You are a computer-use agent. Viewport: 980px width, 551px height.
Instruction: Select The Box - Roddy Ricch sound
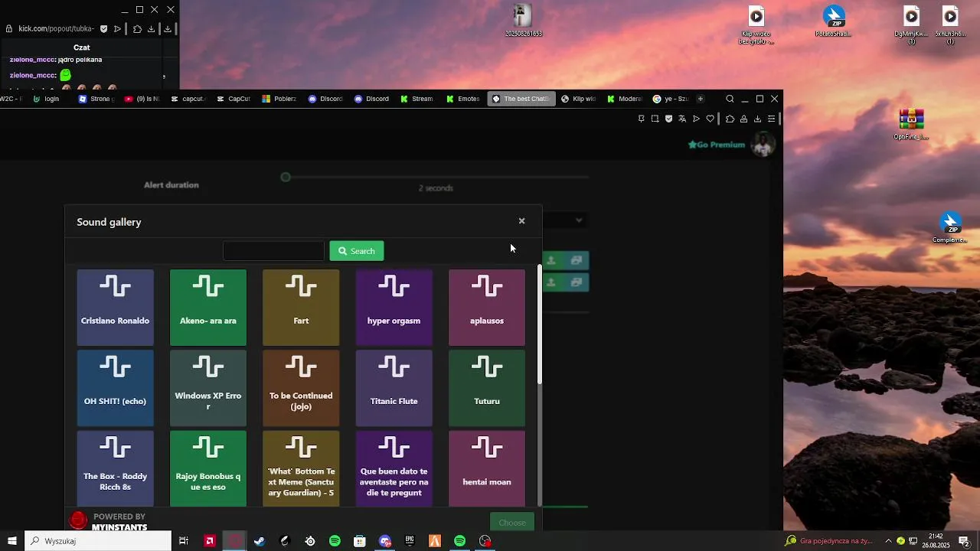115,468
